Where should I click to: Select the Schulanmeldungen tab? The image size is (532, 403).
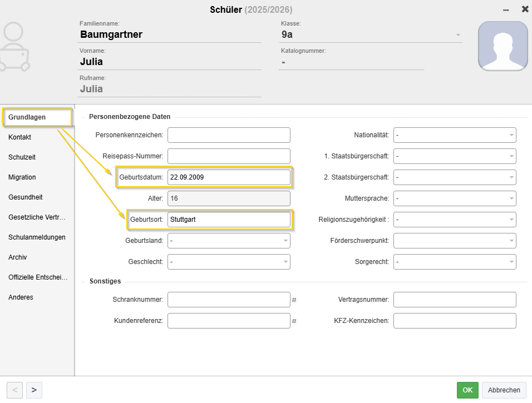[37, 237]
